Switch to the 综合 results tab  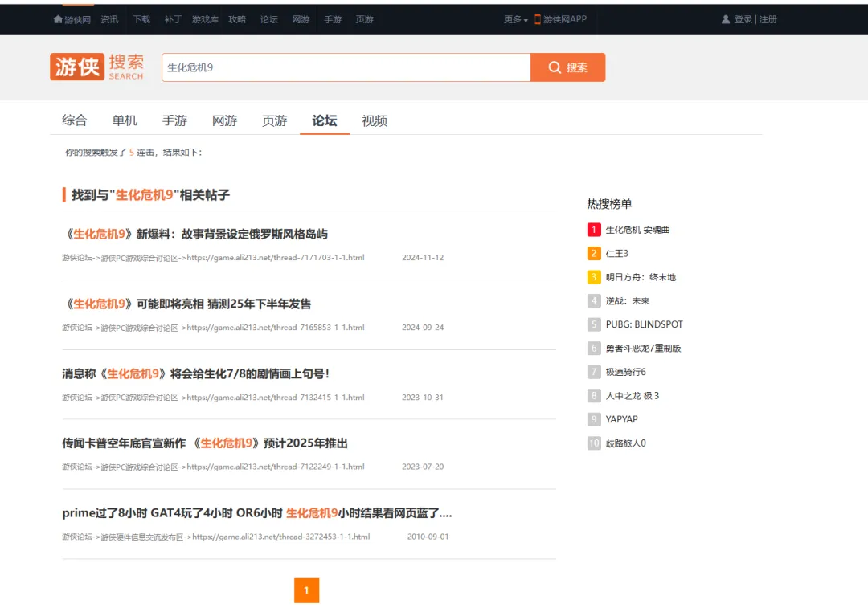pyautogui.click(x=75, y=120)
